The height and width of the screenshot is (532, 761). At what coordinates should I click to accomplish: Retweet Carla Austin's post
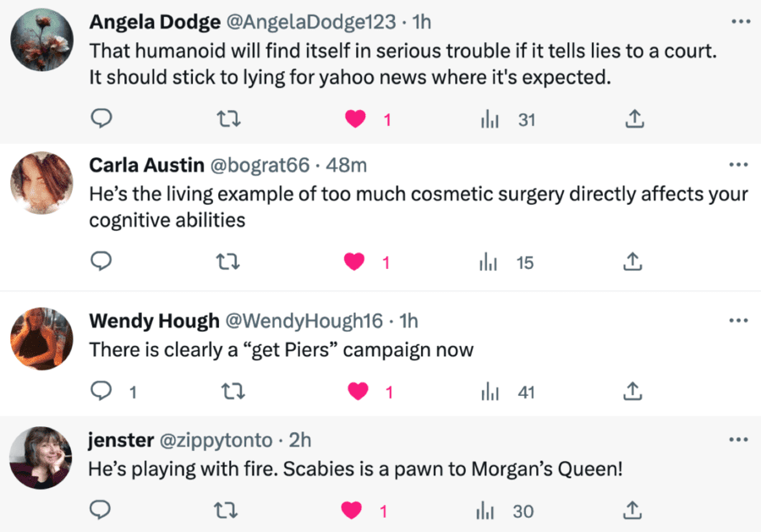[228, 262]
